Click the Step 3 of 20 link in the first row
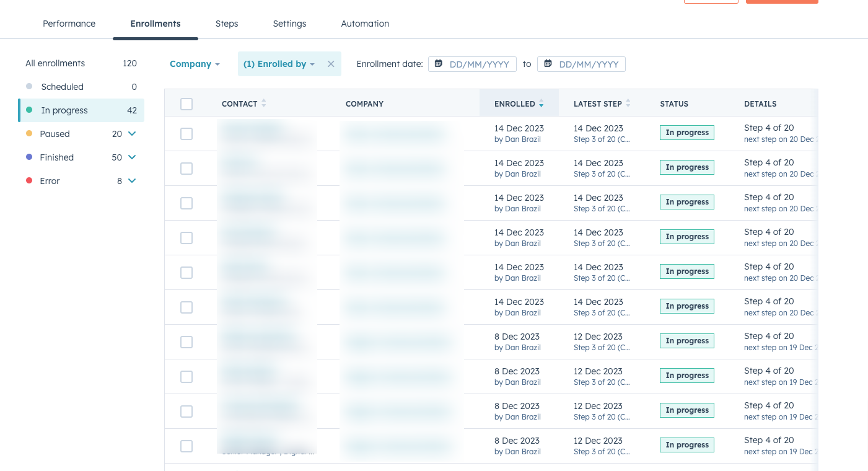 [x=602, y=139]
